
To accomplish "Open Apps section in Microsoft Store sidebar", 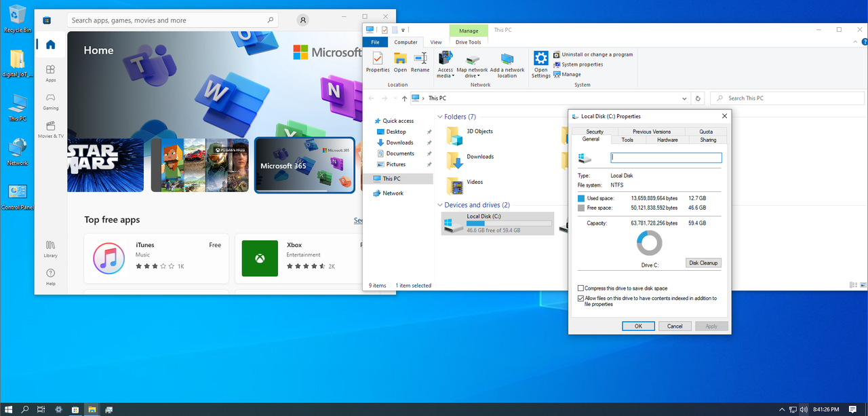I will coord(50,73).
